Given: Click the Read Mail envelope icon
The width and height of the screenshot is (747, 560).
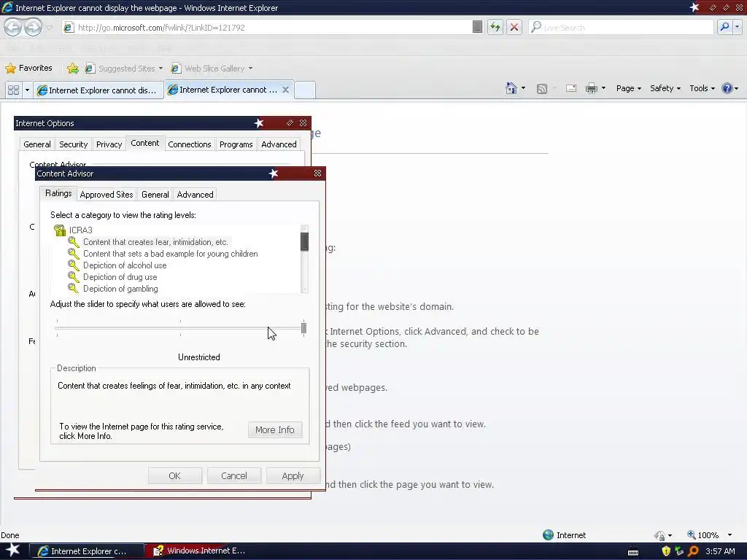Looking at the screenshot, I should (x=571, y=88).
